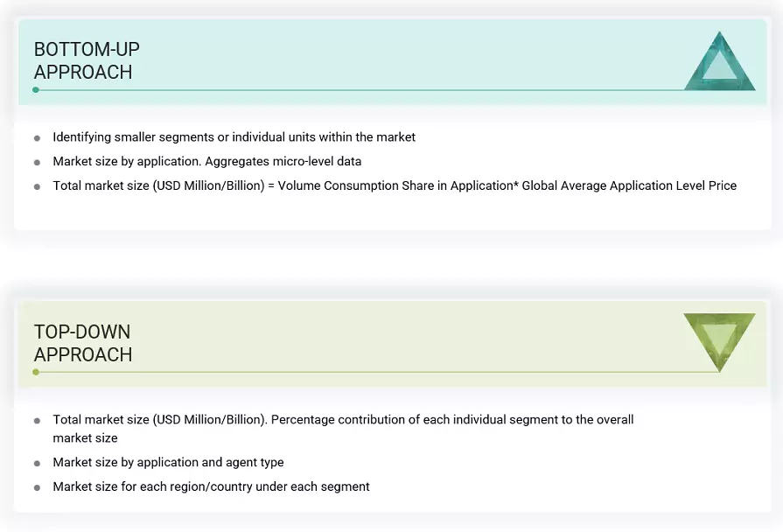
Task: Select the bullet beside 'Market size for each region/country'
Action: (x=37, y=486)
